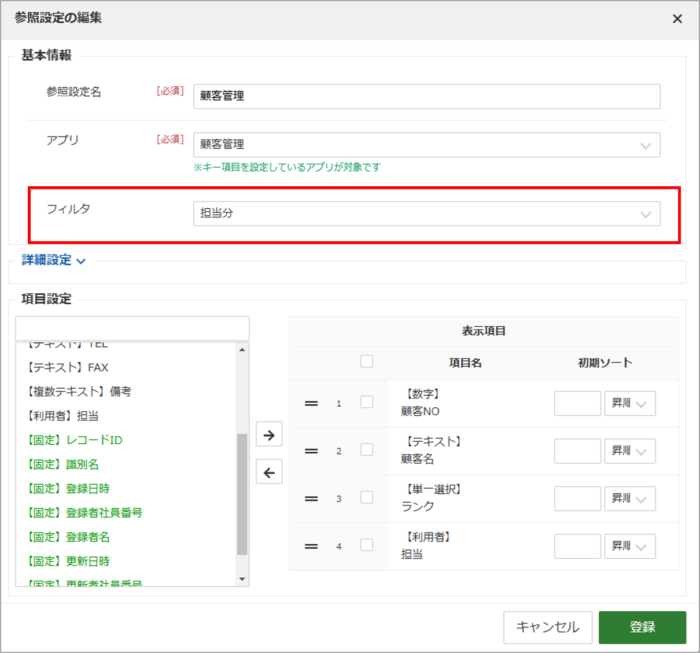The width and height of the screenshot is (700, 653).
Task: Grab the drag handle for 顧客NO row
Action: tap(311, 403)
